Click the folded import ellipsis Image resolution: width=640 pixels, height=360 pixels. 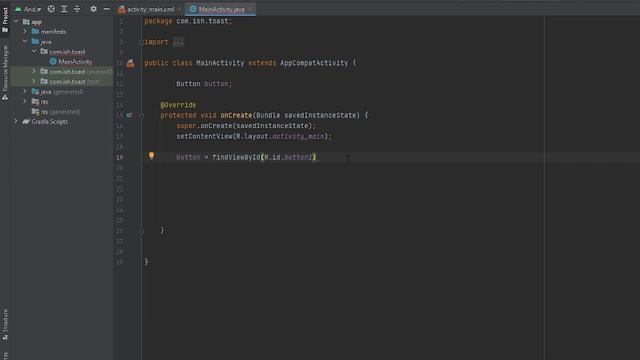(x=178, y=42)
